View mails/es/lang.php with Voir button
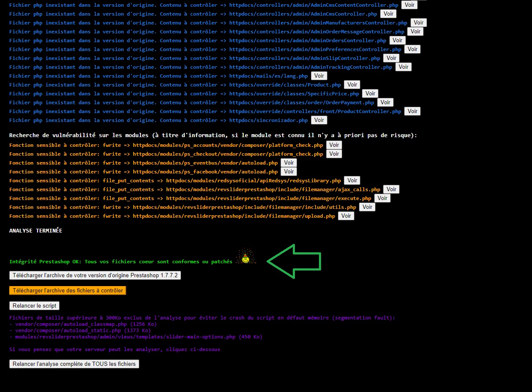Image resolution: width=532 pixels, height=392 pixels. [319, 76]
